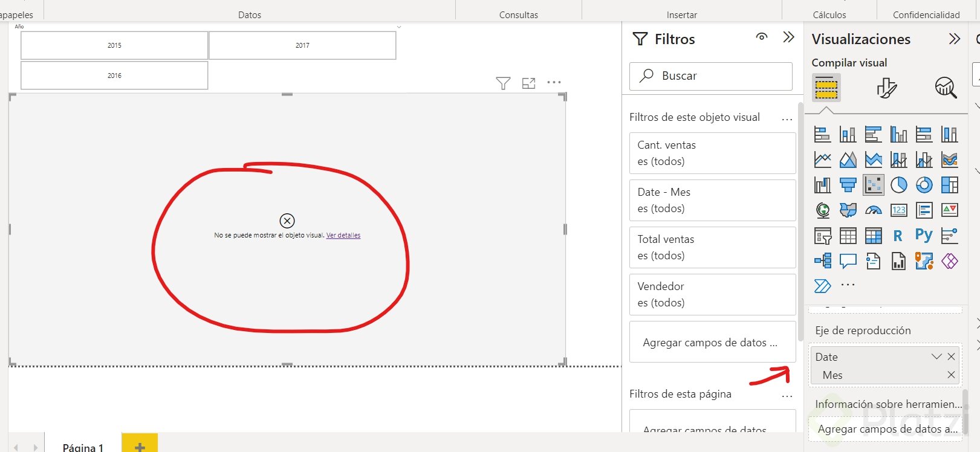Expand the Vendedor filter card

click(x=712, y=294)
